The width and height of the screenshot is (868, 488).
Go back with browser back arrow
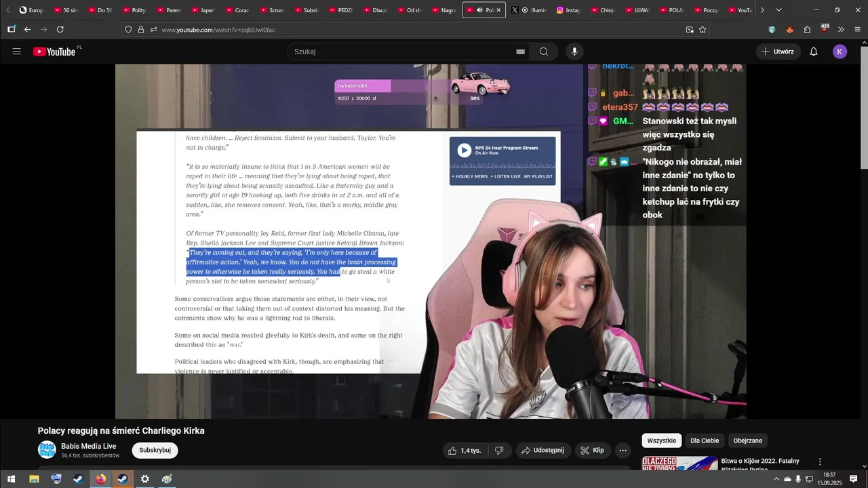tap(28, 29)
